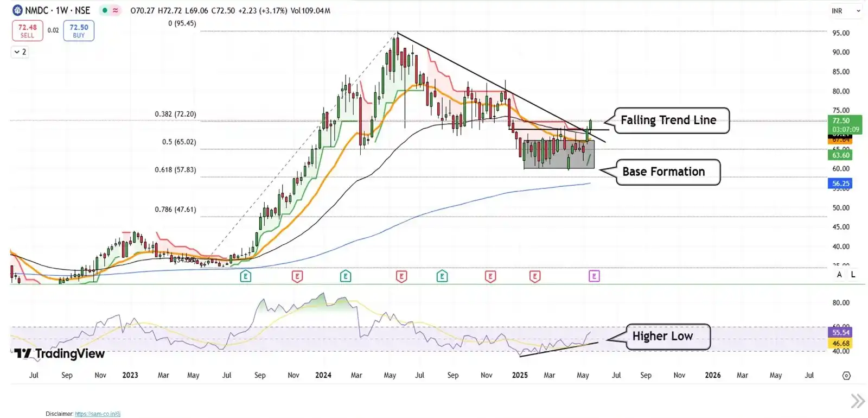Click Fibonacci label 0.382 (72.20)
The image size is (868, 418).
[175, 114]
